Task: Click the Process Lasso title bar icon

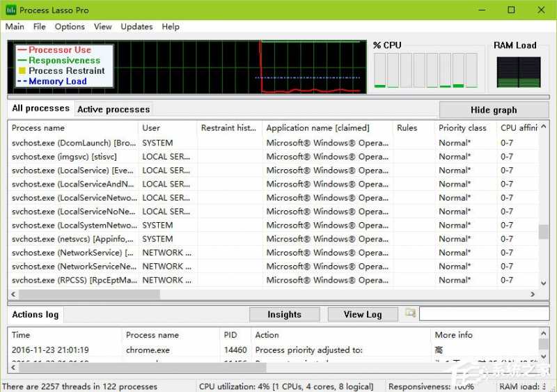Action: (10, 10)
